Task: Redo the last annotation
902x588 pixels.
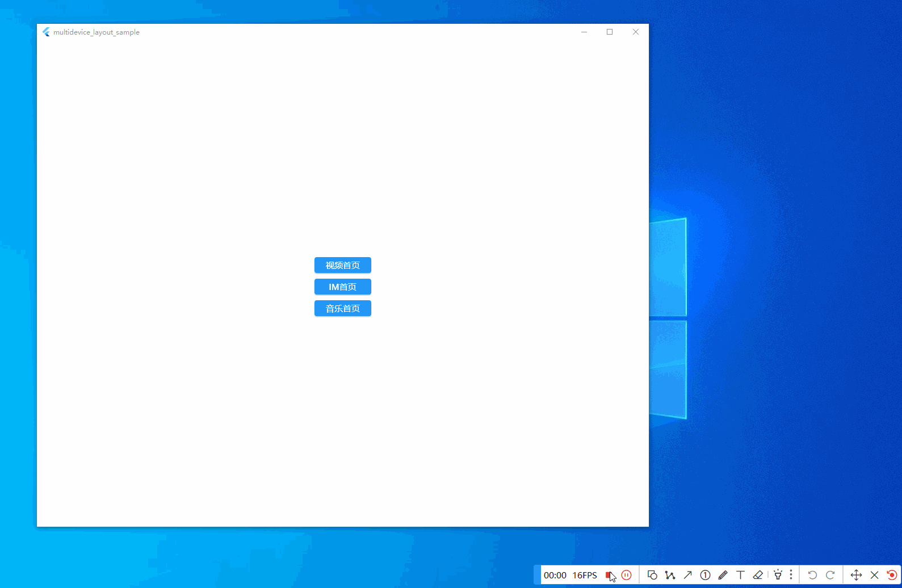Action: point(830,575)
